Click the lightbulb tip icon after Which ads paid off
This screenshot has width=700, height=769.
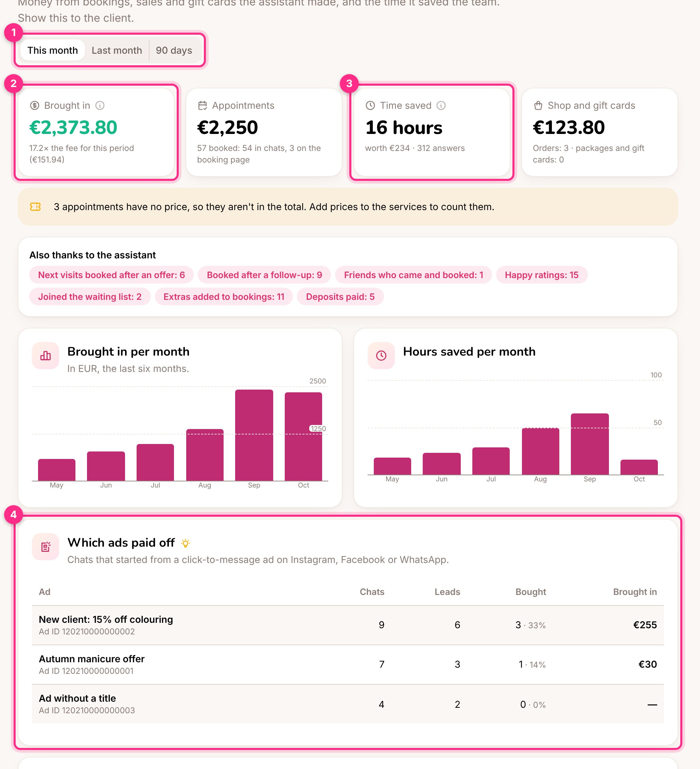pos(186,543)
